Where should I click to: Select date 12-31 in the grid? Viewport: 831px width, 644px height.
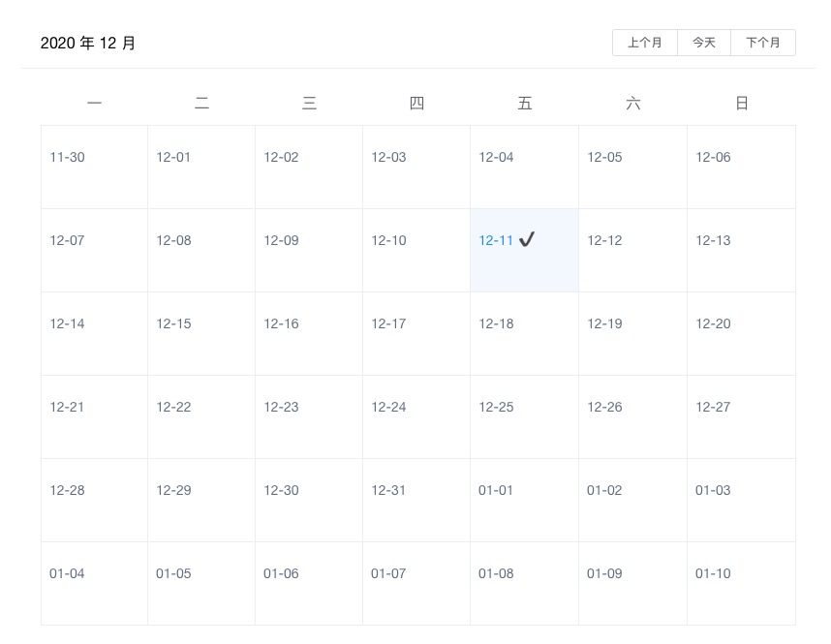(x=416, y=500)
